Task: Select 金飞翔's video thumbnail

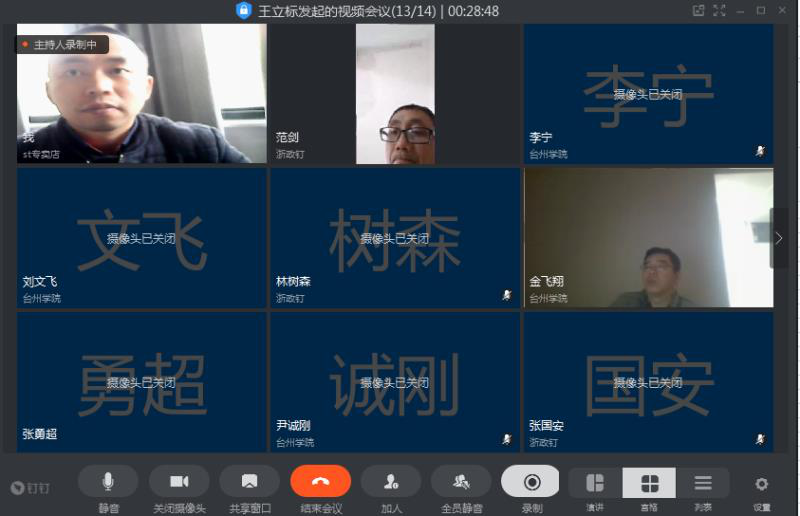Action: click(648, 237)
